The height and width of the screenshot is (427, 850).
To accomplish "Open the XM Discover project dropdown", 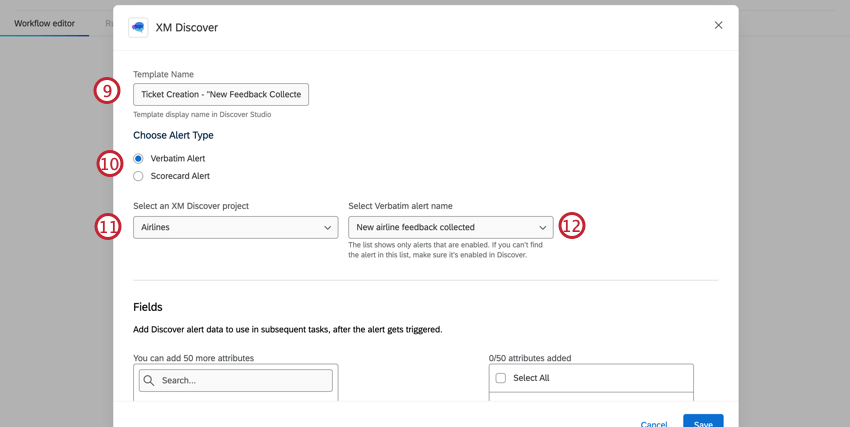I will click(x=235, y=228).
